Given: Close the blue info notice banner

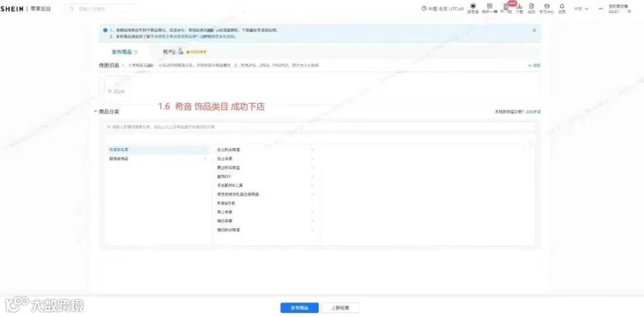Looking at the screenshot, I should [534, 30].
